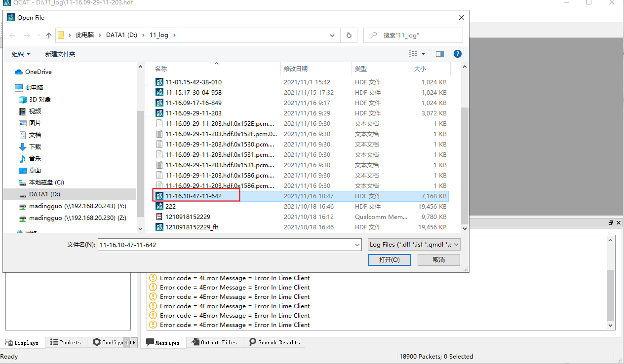Click the chevron after 11_log in path
The height and width of the screenshot is (364, 624).
(174, 35)
